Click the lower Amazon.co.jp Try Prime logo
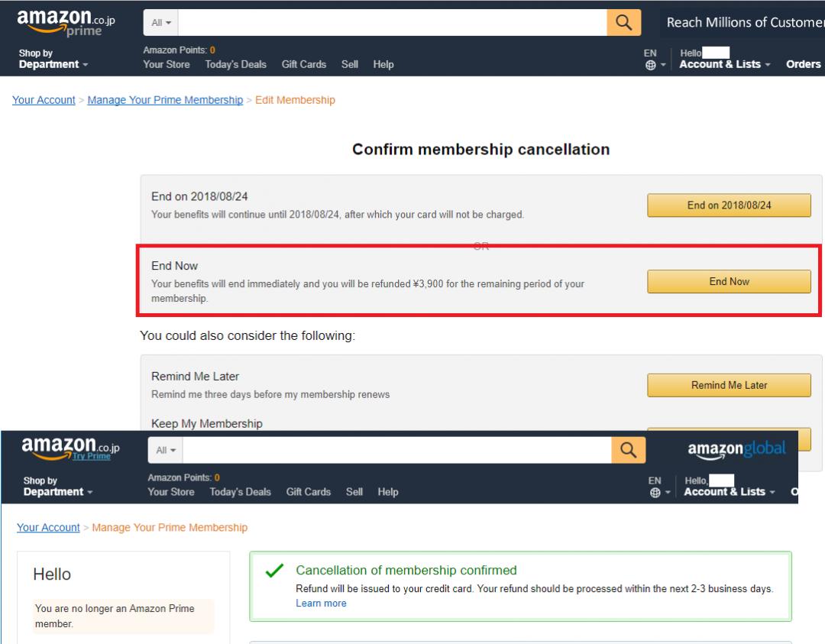The width and height of the screenshot is (825, 644). tap(70, 448)
